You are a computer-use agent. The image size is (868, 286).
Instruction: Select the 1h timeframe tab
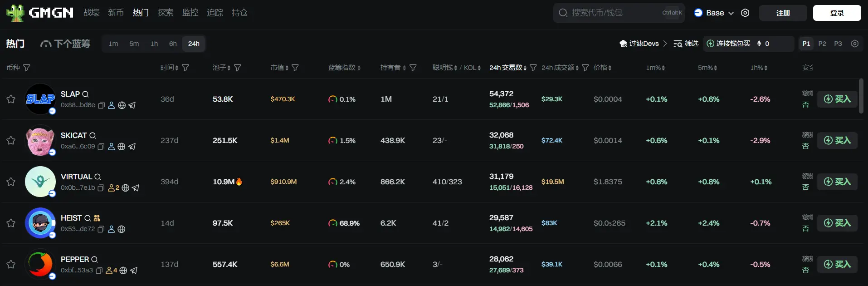154,44
